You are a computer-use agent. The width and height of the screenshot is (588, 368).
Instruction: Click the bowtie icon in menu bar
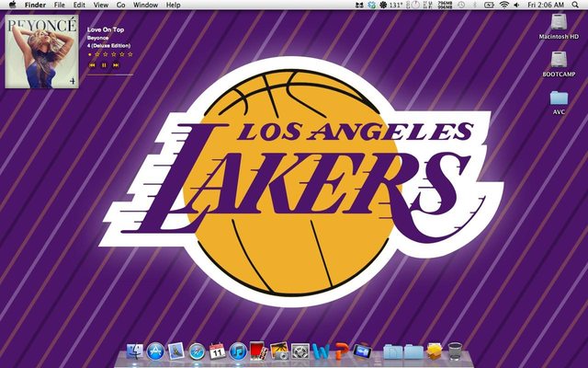click(x=359, y=5)
